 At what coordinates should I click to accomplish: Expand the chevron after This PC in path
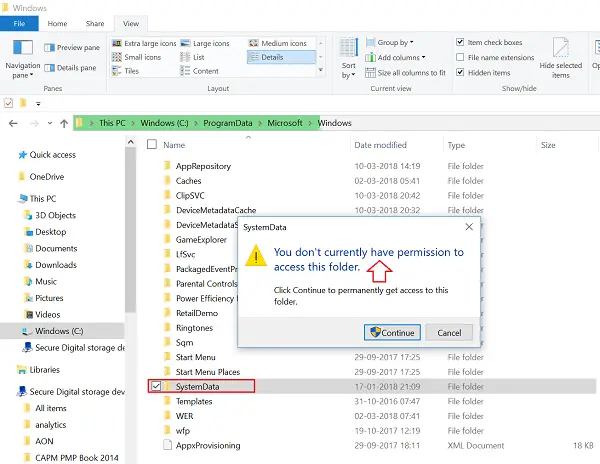tap(133, 123)
